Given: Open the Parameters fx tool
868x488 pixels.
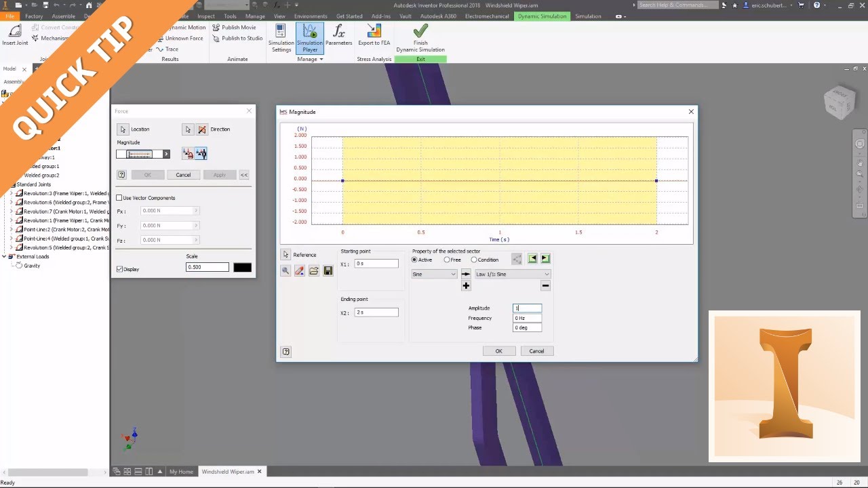Looking at the screenshot, I should coord(338,35).
